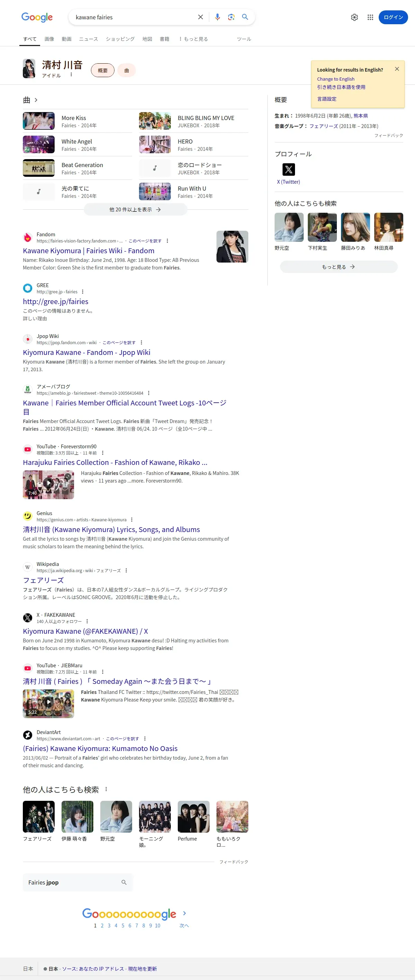Go to results page 2
Screen dimensions: 415x980
point(102,926)
